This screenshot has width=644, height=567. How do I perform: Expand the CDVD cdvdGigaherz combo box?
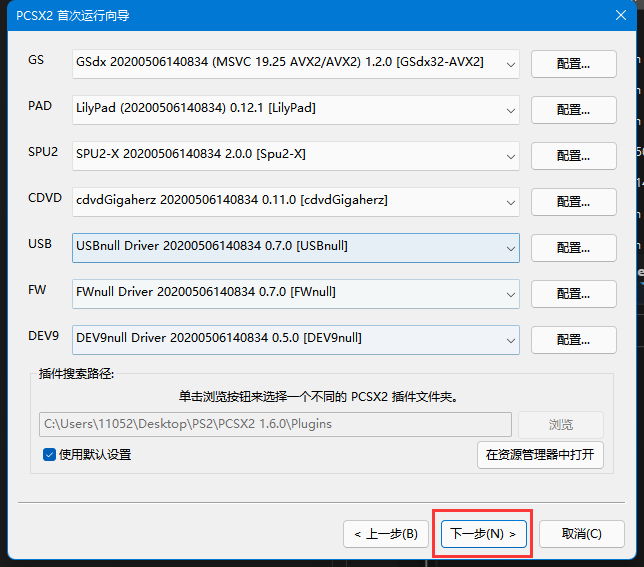(x=296, y=202)
